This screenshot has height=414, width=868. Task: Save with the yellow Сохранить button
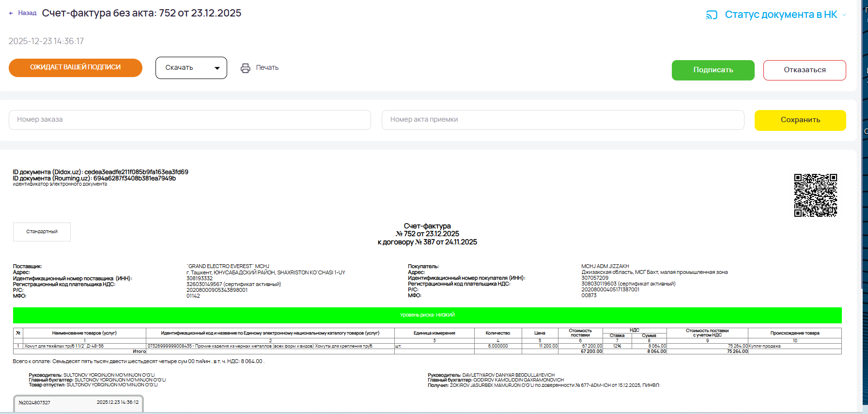coord(800,120)
